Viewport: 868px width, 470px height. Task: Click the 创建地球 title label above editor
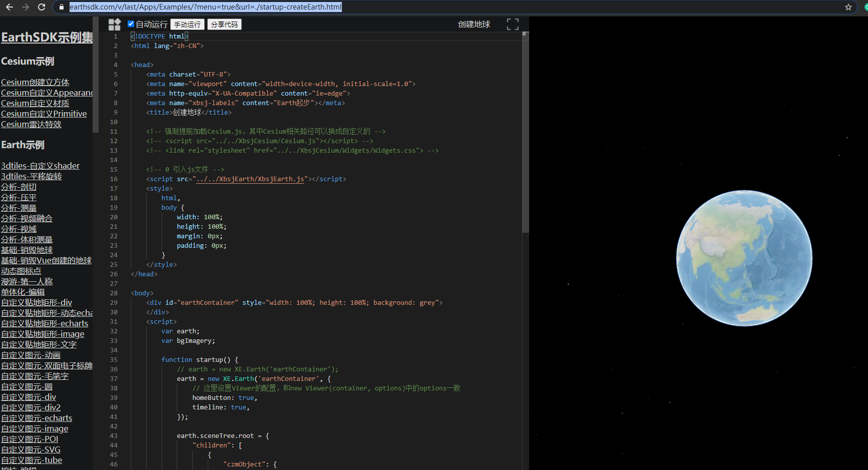tap(474, 24)
